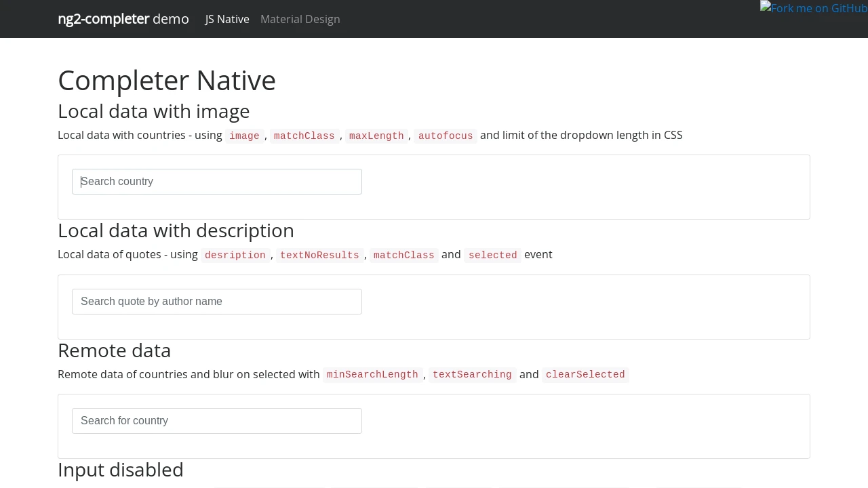Click the maxLength code tag
Viewport: 868px width, 488px height.
click(376, 136)
